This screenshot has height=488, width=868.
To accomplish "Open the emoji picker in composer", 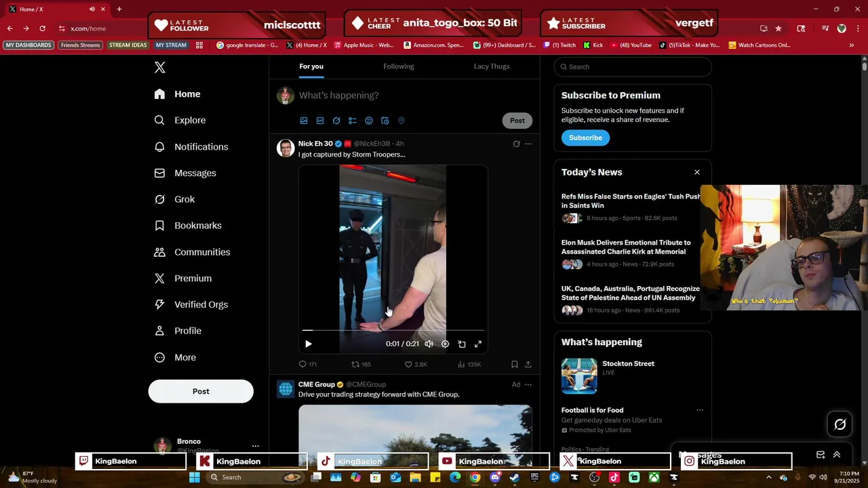I will pyautogui.click(x=369, y=121).
